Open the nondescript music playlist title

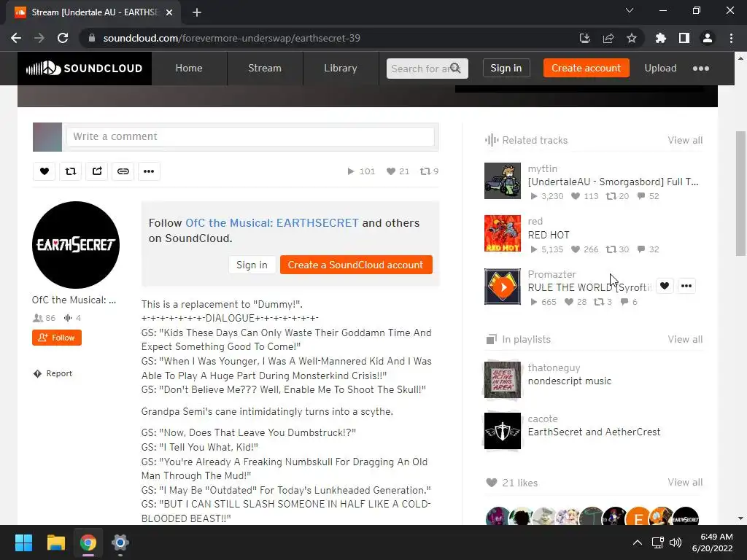569,381
